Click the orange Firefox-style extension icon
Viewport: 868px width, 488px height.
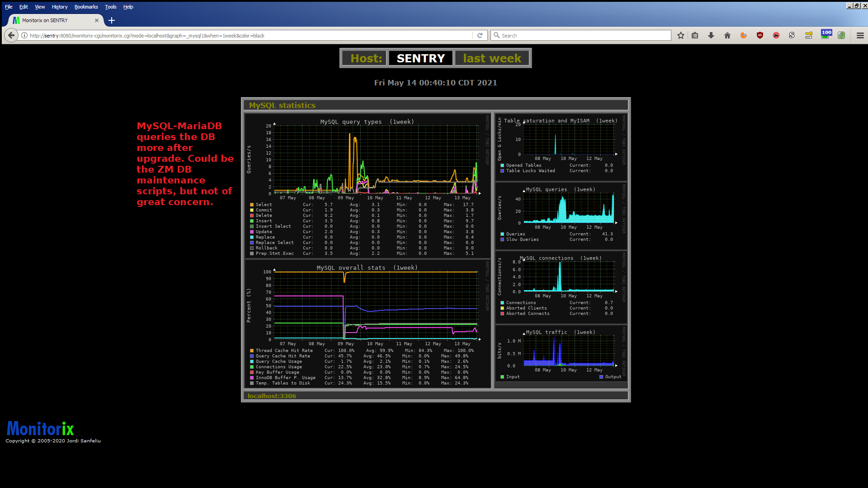pyautogui.click(x=744, y=35)
